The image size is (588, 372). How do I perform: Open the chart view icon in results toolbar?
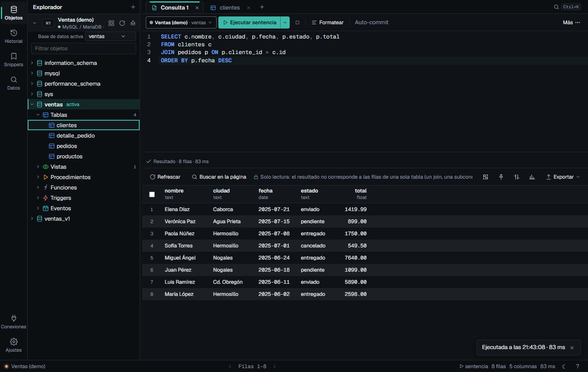[532, 177]
